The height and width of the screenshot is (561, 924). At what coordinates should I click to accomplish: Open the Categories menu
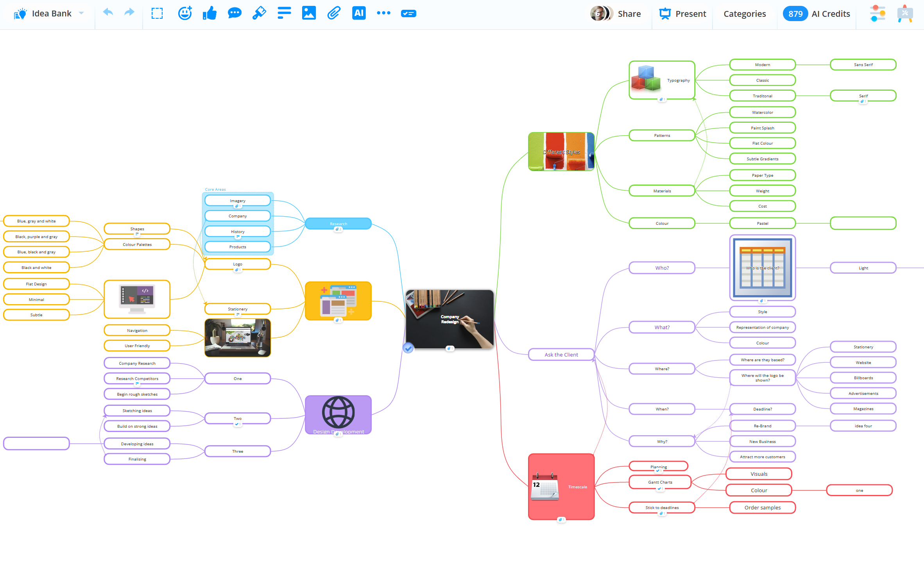[x=744, y=13]
